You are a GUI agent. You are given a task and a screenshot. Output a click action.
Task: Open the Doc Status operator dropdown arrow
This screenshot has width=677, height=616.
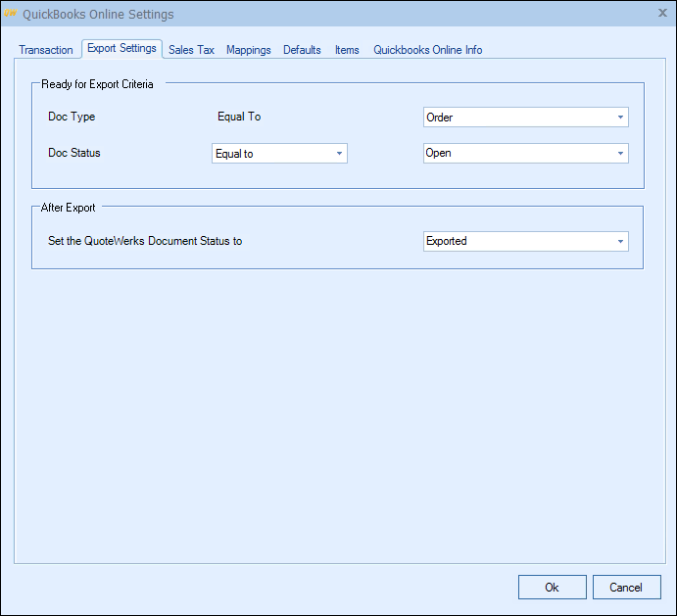coord(339,154)
